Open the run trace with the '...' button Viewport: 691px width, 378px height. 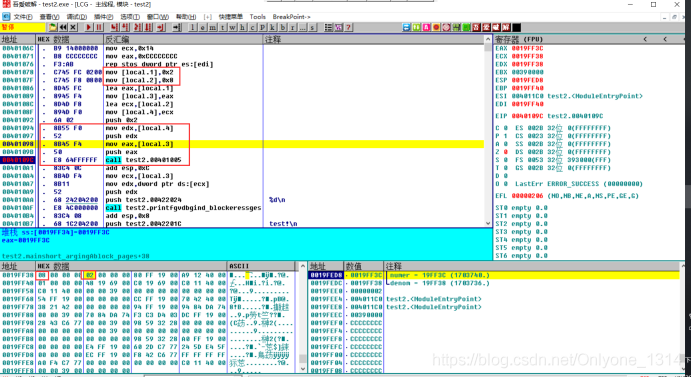click(302, 27)
